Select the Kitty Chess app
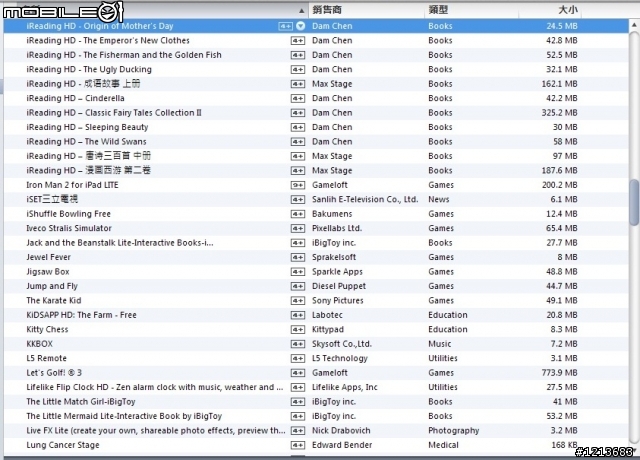 [x=316, y=329]
